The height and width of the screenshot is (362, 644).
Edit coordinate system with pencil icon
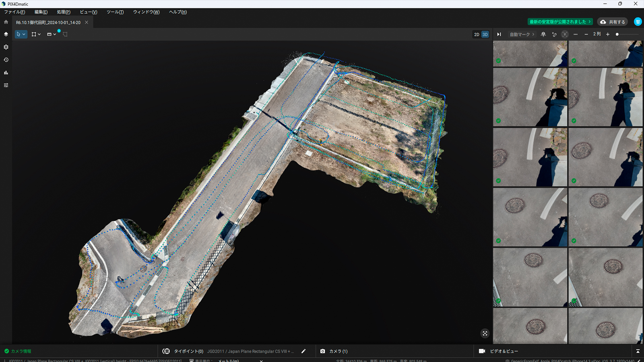[x=303, y=351]
